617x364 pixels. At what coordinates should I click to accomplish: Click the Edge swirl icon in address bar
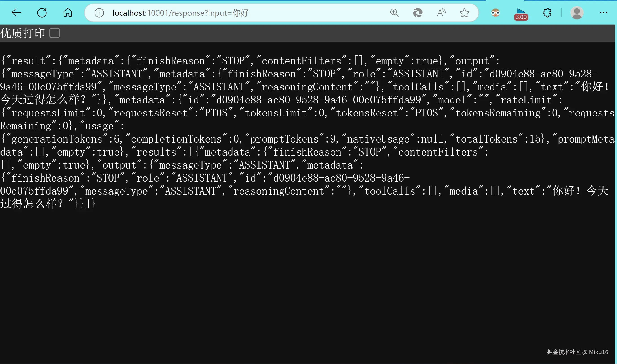[418, 13]
